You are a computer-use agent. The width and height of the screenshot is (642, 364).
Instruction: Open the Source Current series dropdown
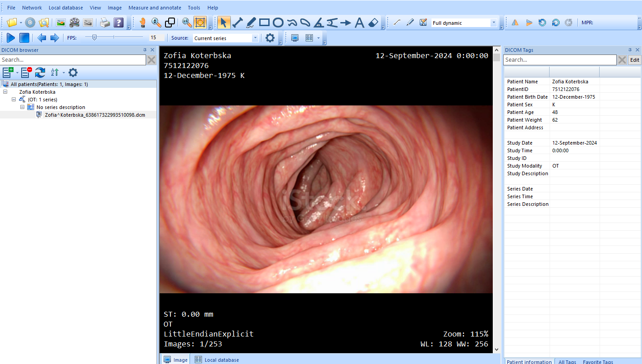click(x=255, y=38)
